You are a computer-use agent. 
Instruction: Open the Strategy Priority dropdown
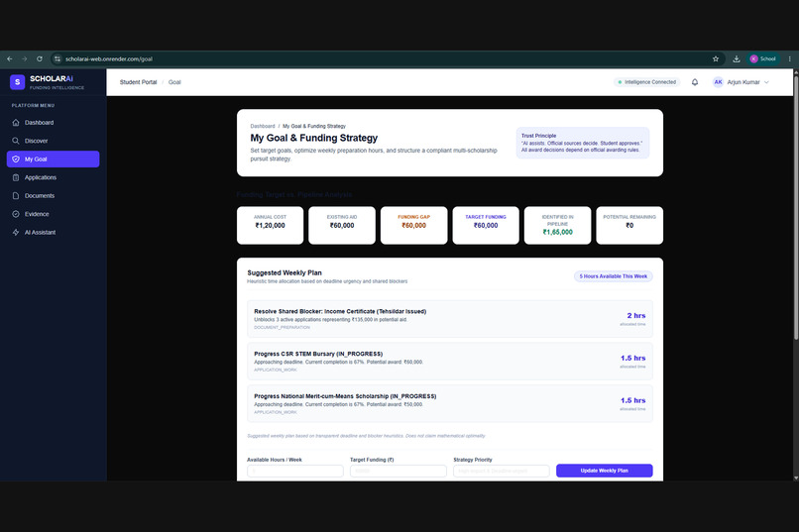click(502, 471)
